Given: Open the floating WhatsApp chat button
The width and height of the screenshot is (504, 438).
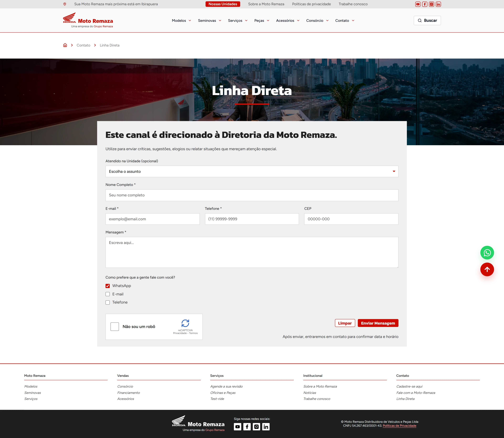Looking at the screenshot, I should (487, 252).
